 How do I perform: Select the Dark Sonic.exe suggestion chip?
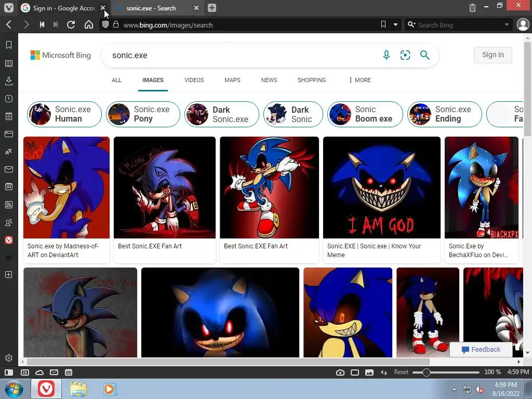coord(221,114)
